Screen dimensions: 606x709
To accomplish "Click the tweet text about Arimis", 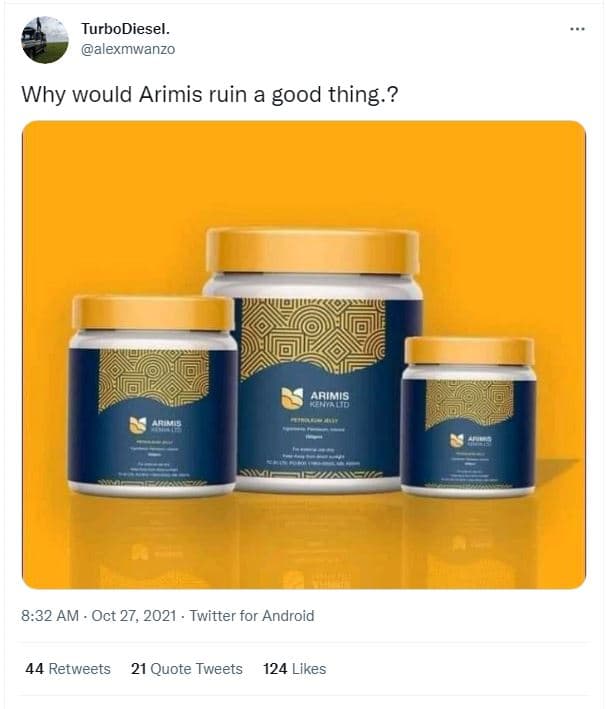I will click(210, 95).
